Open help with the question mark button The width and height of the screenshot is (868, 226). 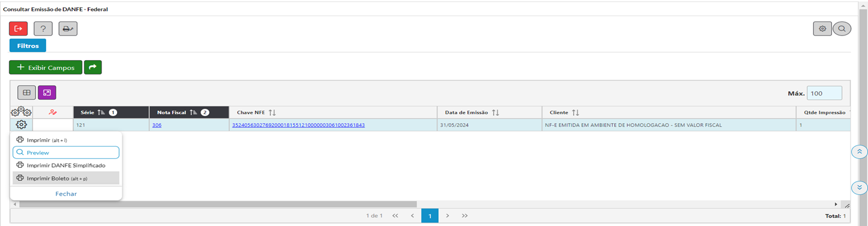pyautogui.click(x=43, y=28)
